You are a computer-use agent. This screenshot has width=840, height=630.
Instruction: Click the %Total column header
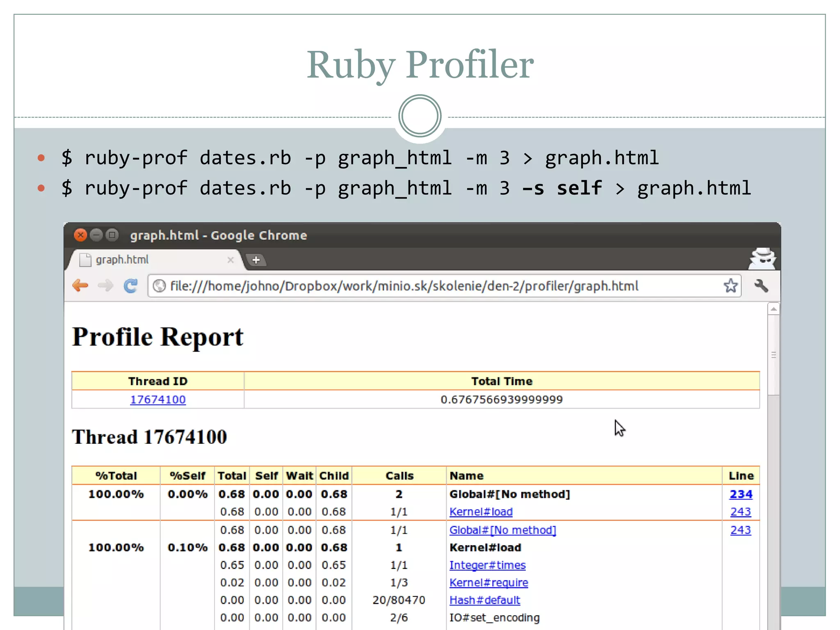click(116, 476)
